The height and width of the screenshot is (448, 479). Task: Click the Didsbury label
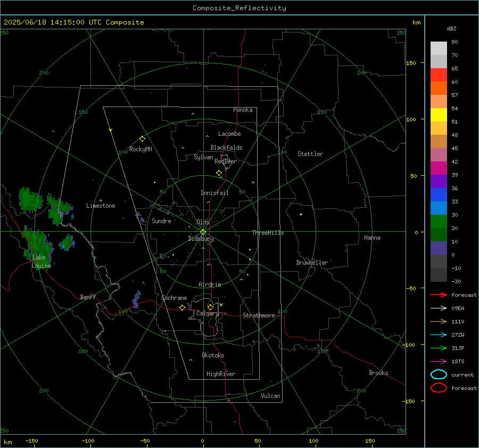point(201,239)
